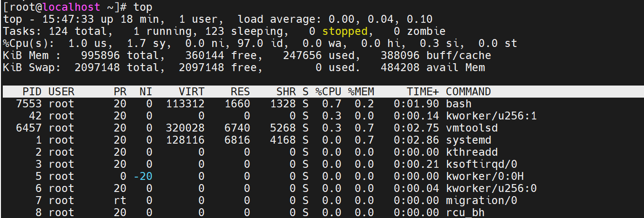Click the 'ksoftirqd/0' command entry
644x218 pixels.
click(482, 164)
